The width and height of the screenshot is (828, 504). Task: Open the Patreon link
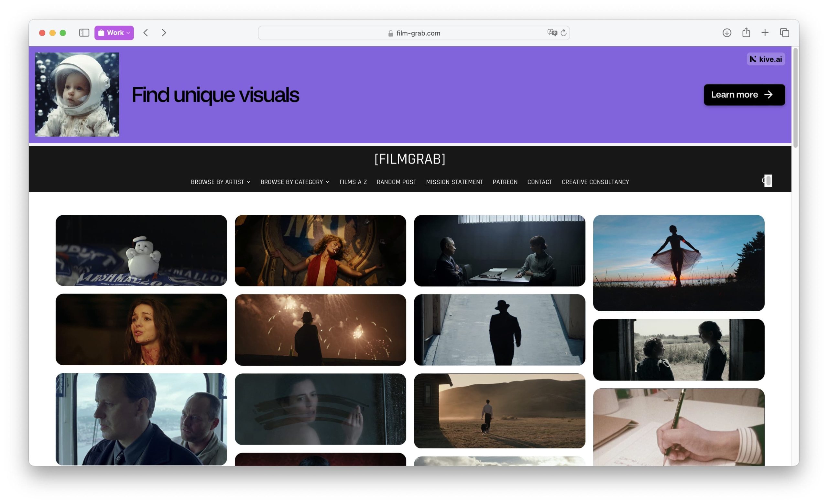pyautogui.click(x=505, y=182)
